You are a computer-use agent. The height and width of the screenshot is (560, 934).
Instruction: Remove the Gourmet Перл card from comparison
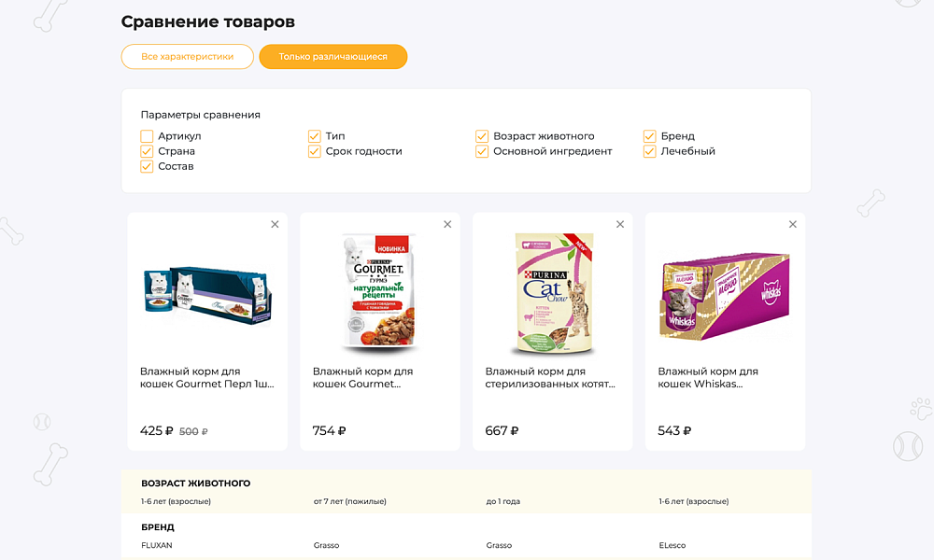(x=275, y=224)
